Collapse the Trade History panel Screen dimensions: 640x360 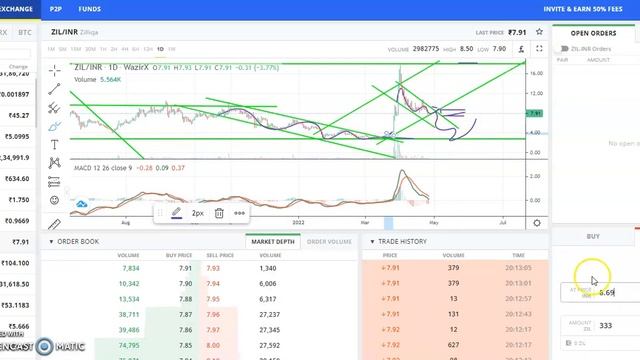pos(372,242)
